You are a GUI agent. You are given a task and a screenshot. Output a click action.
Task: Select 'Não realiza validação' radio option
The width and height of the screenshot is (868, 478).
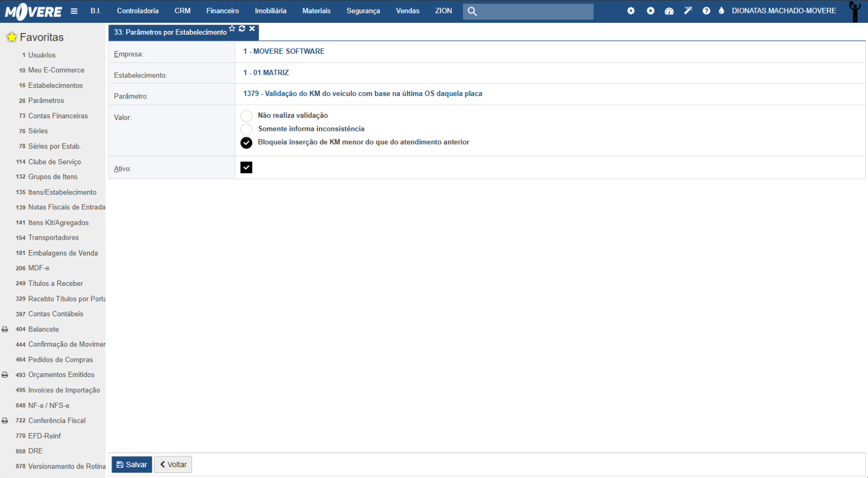point(246,116)
